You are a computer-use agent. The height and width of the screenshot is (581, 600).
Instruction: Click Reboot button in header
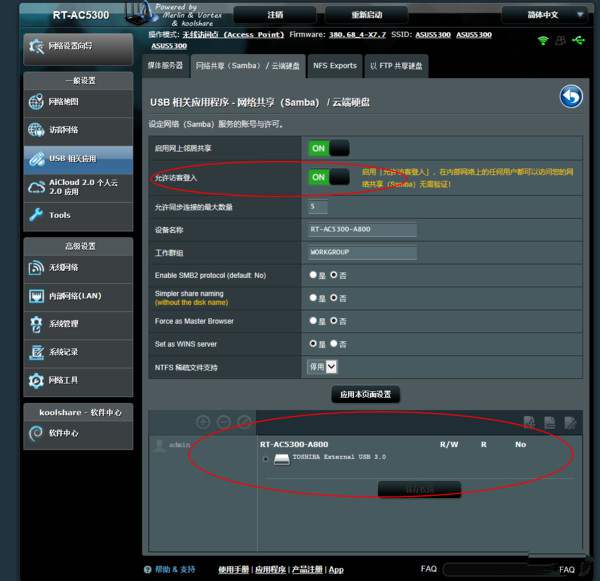click(x=367, y=15)
